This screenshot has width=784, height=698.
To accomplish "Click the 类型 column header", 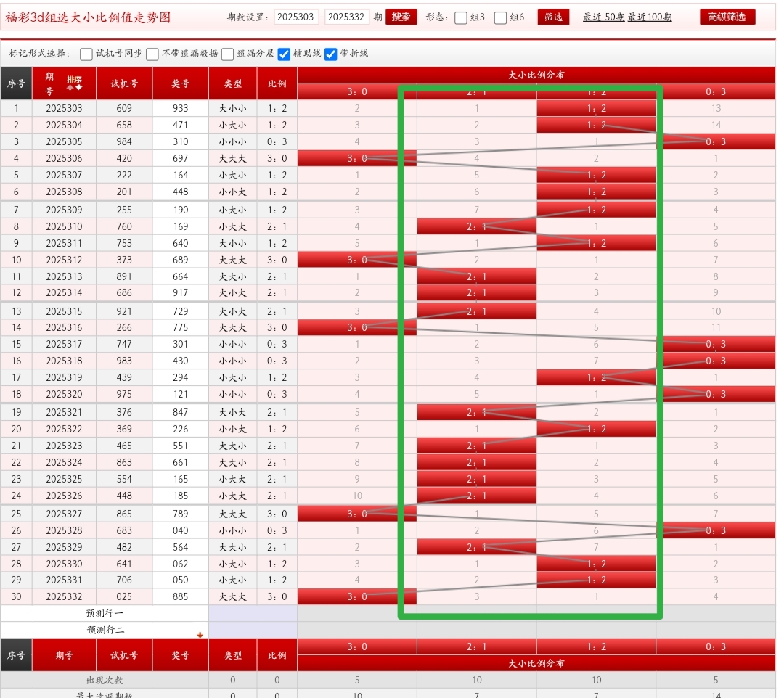I will coord(232,83).
